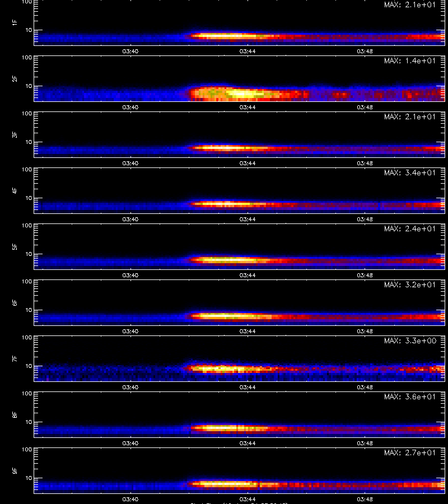Click '03:48' time label under panel 5F
Viewport: 448px width, 504px height.
point(365,275)
